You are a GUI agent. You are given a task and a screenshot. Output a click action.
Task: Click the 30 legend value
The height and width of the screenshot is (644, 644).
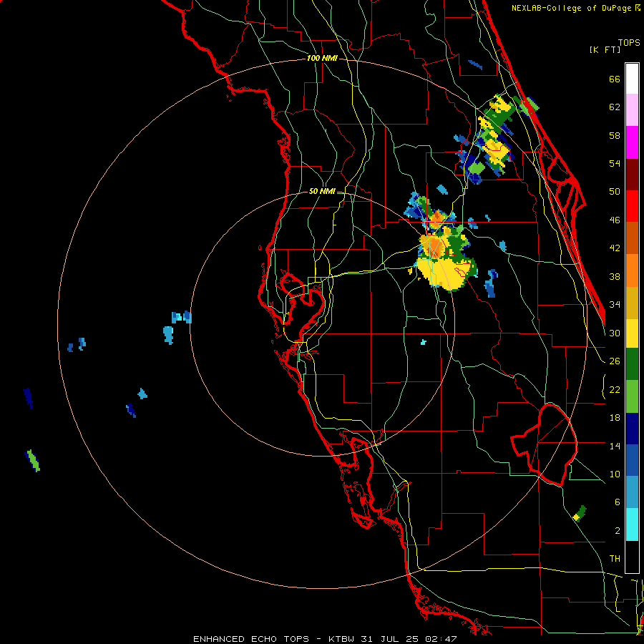tap(615, 333)
